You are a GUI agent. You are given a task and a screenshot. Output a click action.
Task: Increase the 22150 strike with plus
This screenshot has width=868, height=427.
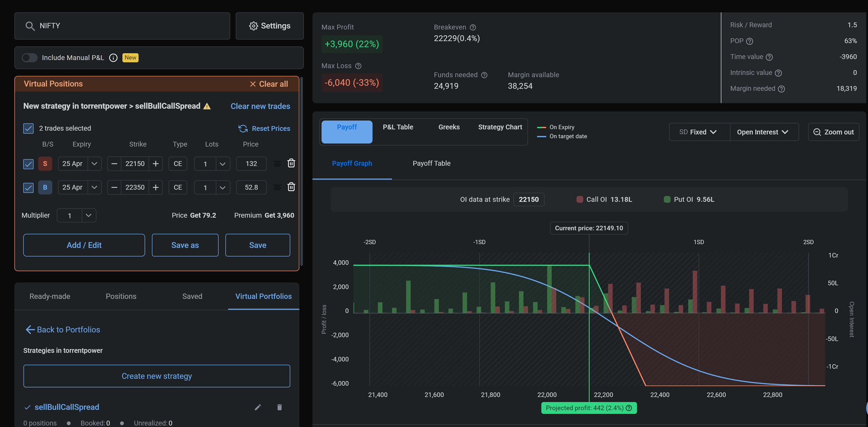(x=156, y=164)
